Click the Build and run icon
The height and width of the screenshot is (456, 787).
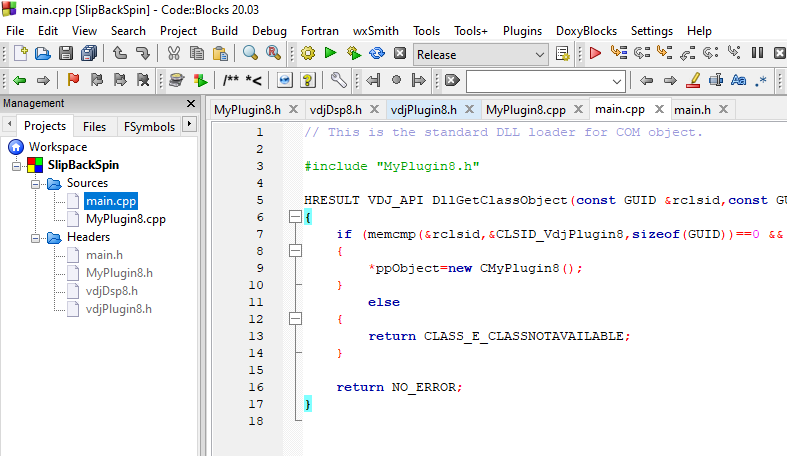[x=354, y=53]
